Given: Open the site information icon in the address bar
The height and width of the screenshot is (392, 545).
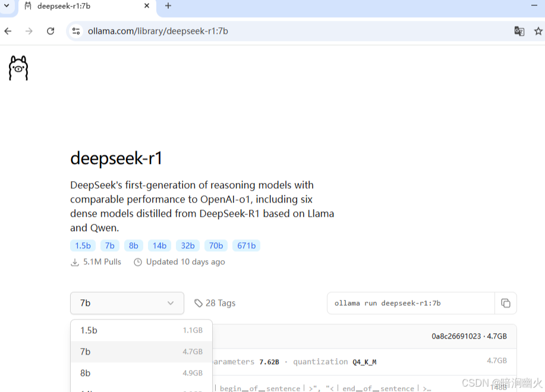Looking at the screenshot, I should [76, 31].
